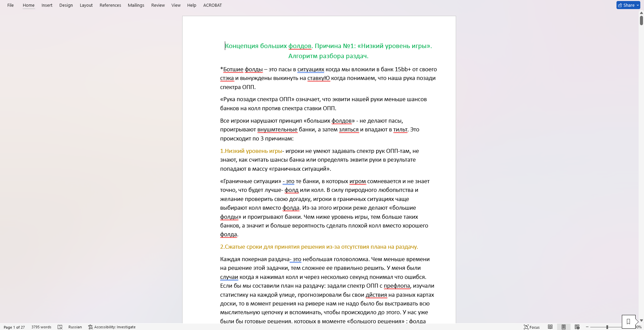Open the 3795 words count

tap(41, 327)
